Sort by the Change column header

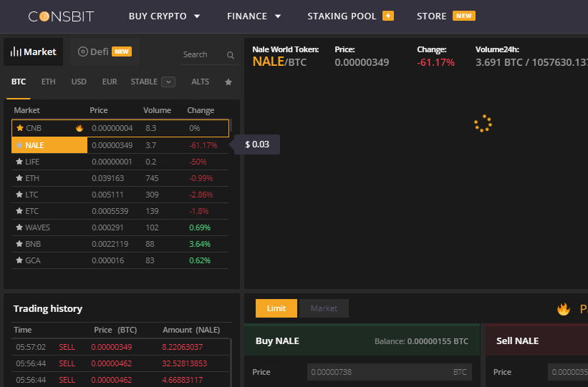point(201,110)
